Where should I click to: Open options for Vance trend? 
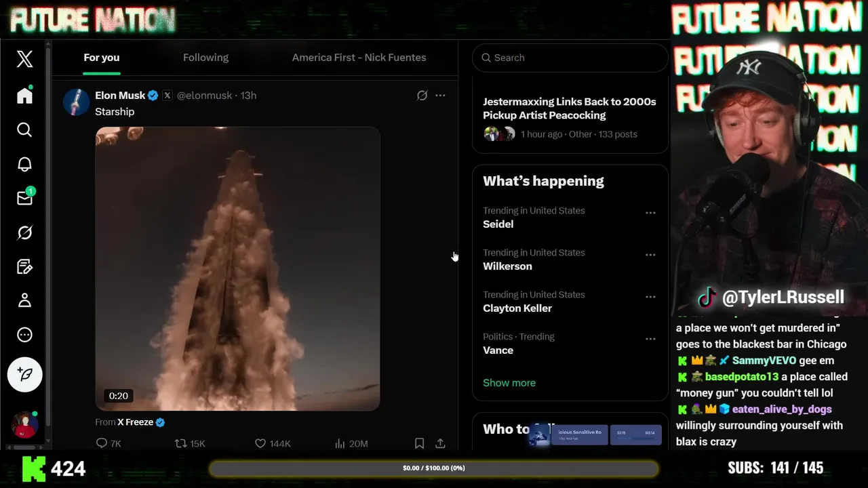(650, 339)
